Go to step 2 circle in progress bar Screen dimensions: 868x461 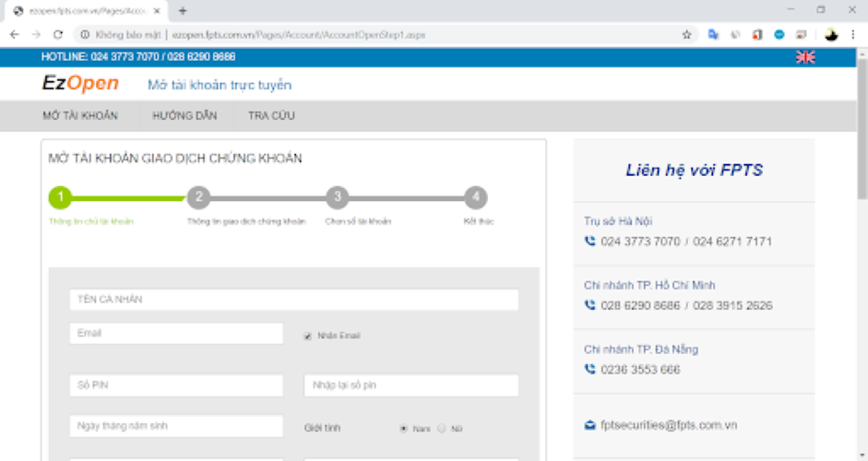[x=198, y=196]
